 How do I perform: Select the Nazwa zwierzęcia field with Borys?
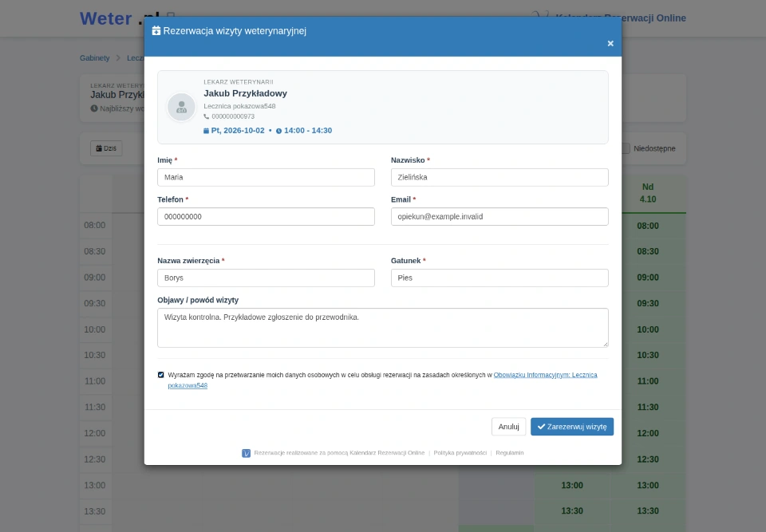point(266,278)
